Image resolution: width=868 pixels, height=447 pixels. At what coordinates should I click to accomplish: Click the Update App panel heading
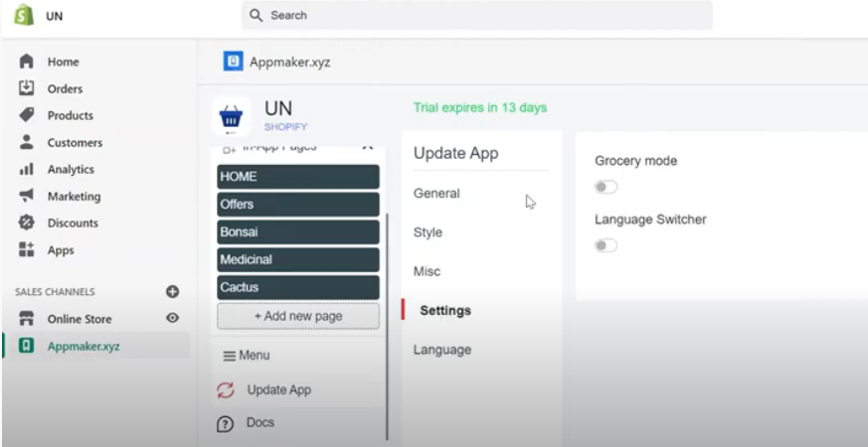[456, 153]
